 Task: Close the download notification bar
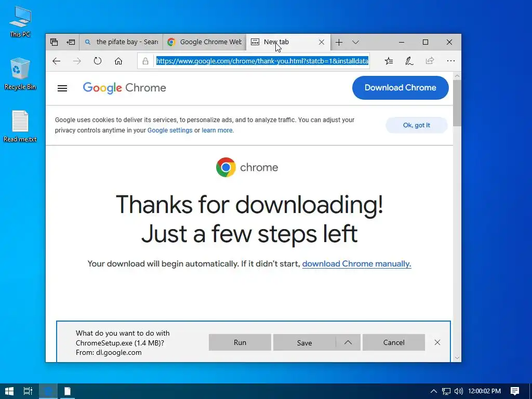(437, 342)
